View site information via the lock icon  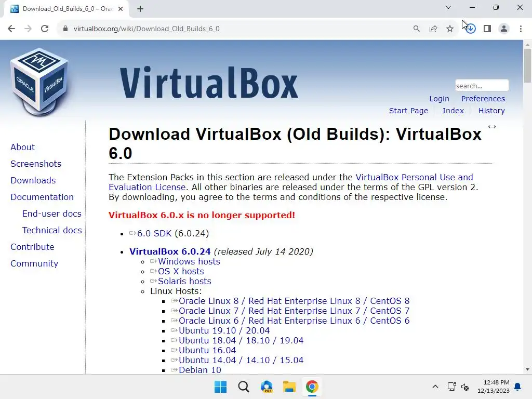point(65,29)
